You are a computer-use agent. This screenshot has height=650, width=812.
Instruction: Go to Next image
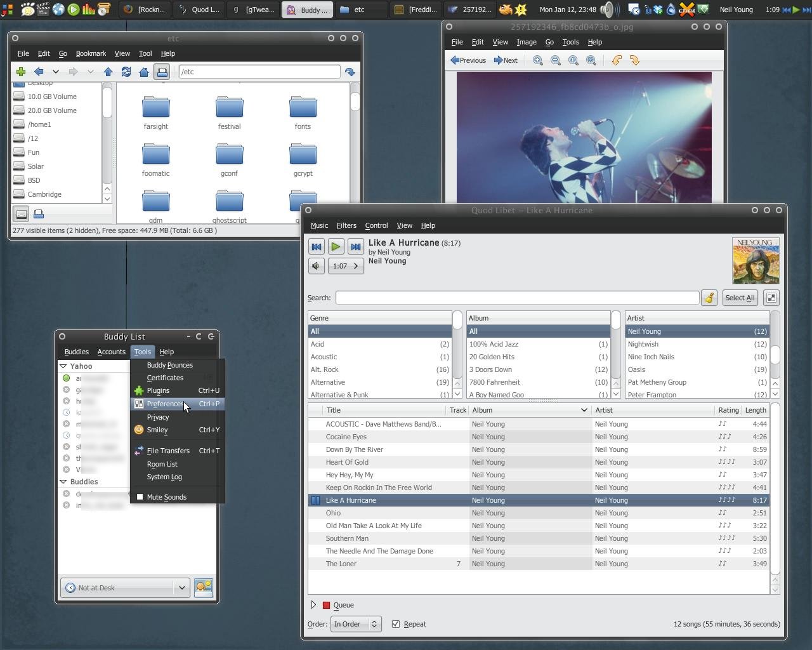(x=506, y=60)
